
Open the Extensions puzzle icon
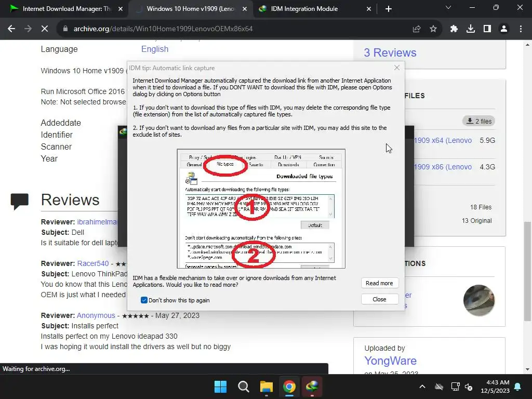(x=454, y=29)
